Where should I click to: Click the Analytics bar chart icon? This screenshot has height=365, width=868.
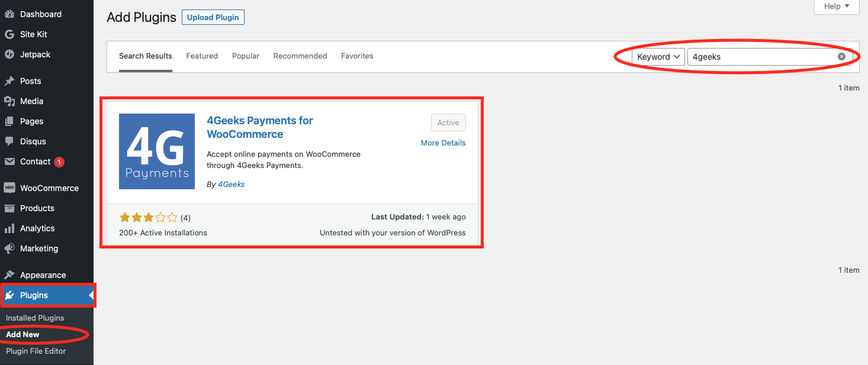9,228
